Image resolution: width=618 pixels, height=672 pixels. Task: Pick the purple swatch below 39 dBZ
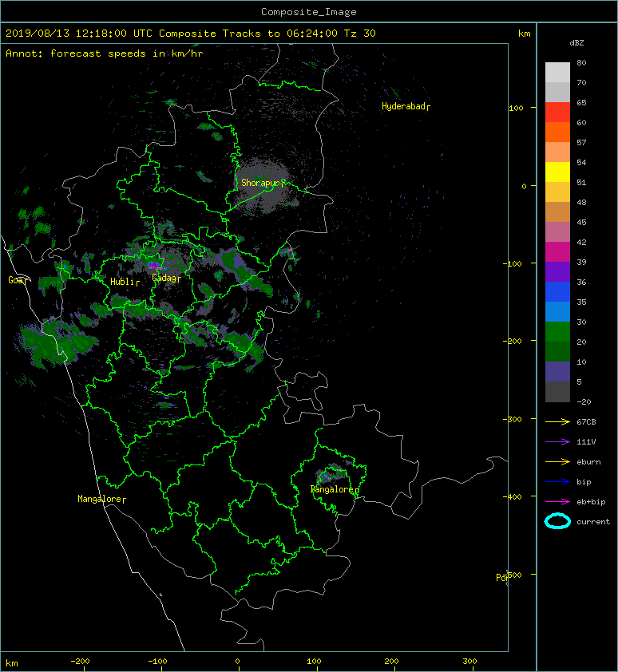[557, 272]
